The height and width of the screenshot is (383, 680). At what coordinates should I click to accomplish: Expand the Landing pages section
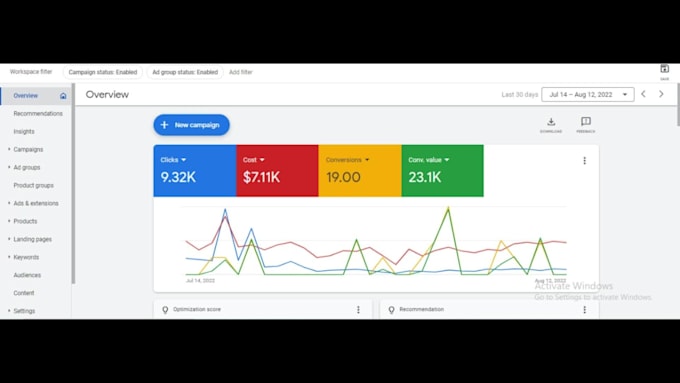point(9,239)
